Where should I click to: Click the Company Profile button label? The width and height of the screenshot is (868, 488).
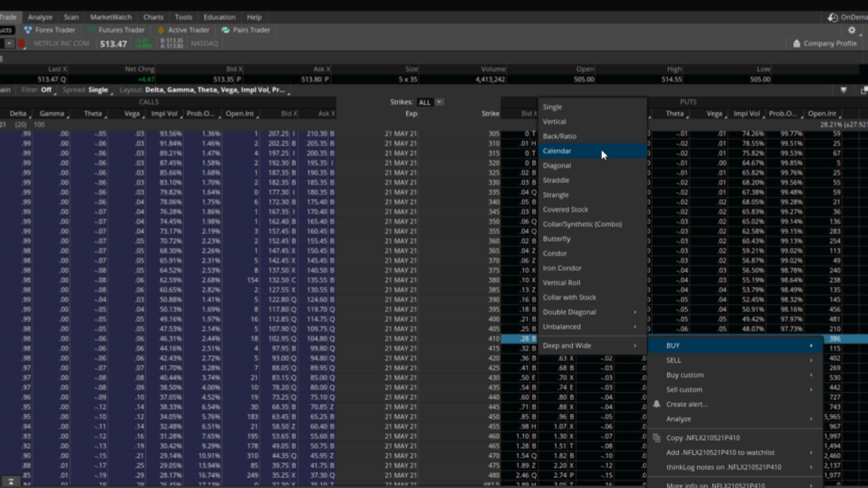[x=830, y=43]
